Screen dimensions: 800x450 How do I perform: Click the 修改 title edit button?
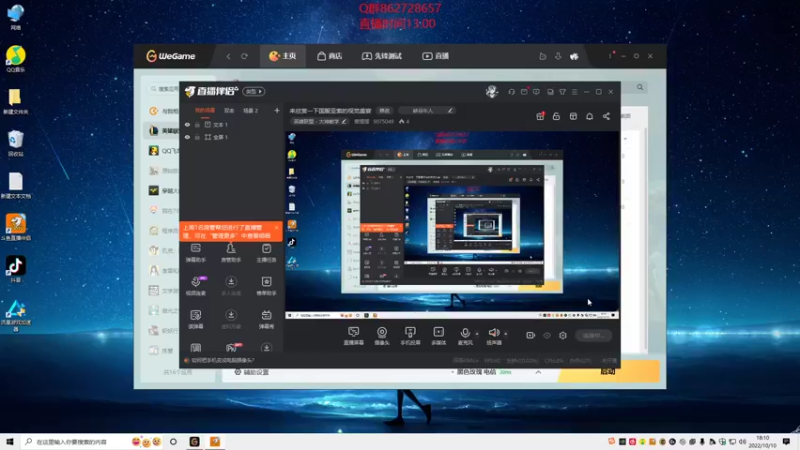click(x=384, y=111)
